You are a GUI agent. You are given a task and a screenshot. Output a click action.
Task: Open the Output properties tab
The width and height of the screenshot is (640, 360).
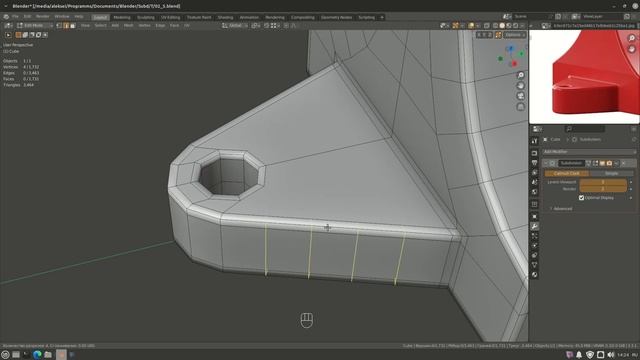534,162
